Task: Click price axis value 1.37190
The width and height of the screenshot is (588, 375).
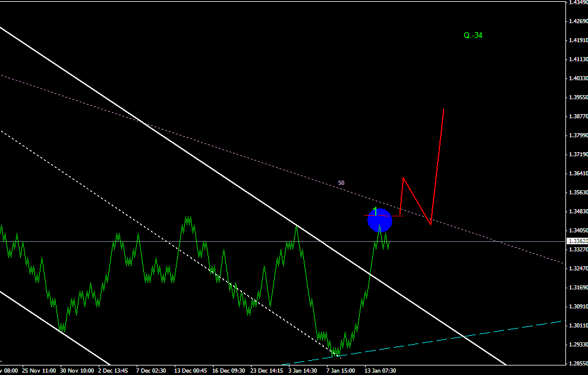Action: click(x=578, y=154)
